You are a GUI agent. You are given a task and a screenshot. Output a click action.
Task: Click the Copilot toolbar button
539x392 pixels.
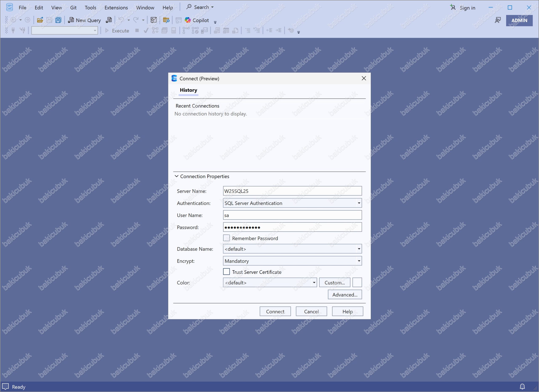tap(197, 20)
